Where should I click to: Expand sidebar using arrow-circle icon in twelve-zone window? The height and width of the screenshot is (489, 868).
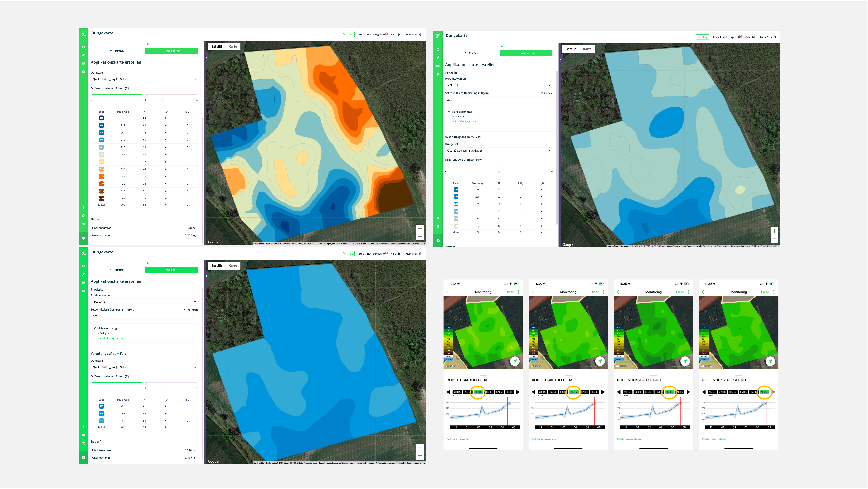(84, 238)
